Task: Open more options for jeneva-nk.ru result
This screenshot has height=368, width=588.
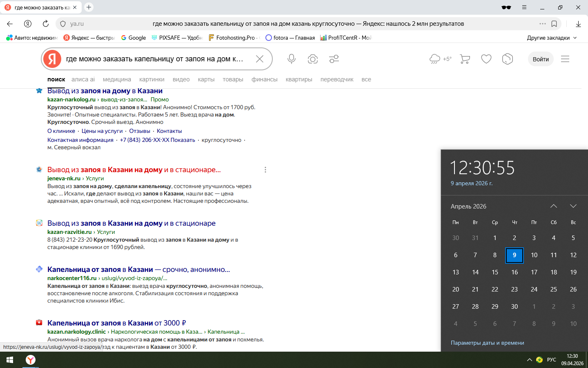Action: tap(265, 170)
